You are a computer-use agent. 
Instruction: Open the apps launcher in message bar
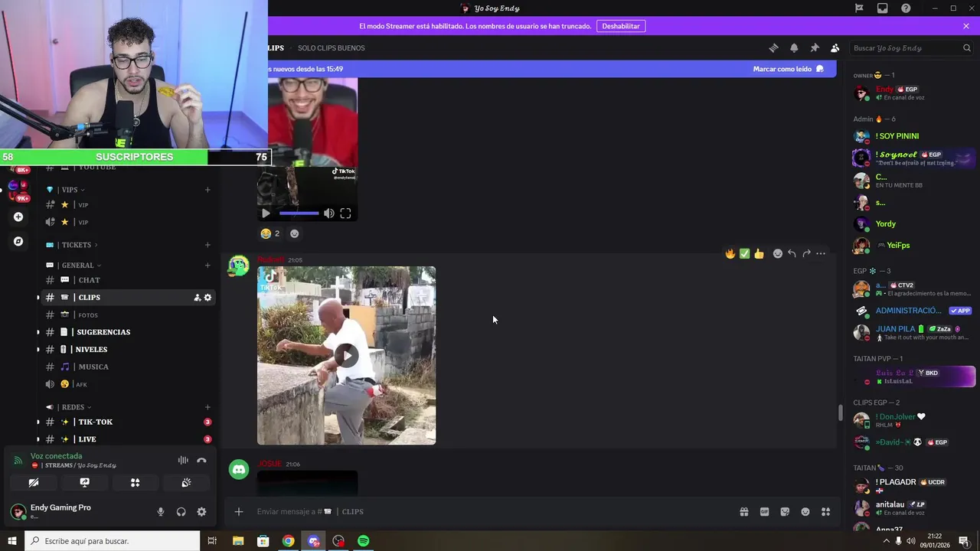pyautogui.click(x=825, y=511)
